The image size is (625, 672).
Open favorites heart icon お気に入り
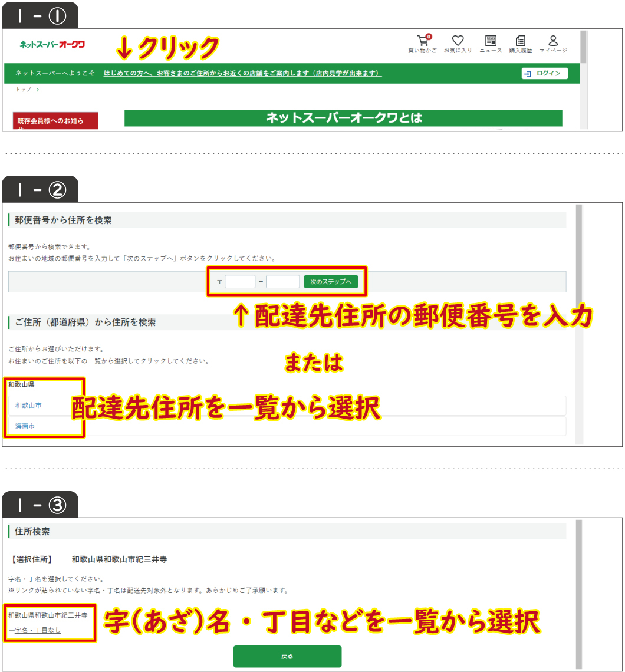coord(458,44)
